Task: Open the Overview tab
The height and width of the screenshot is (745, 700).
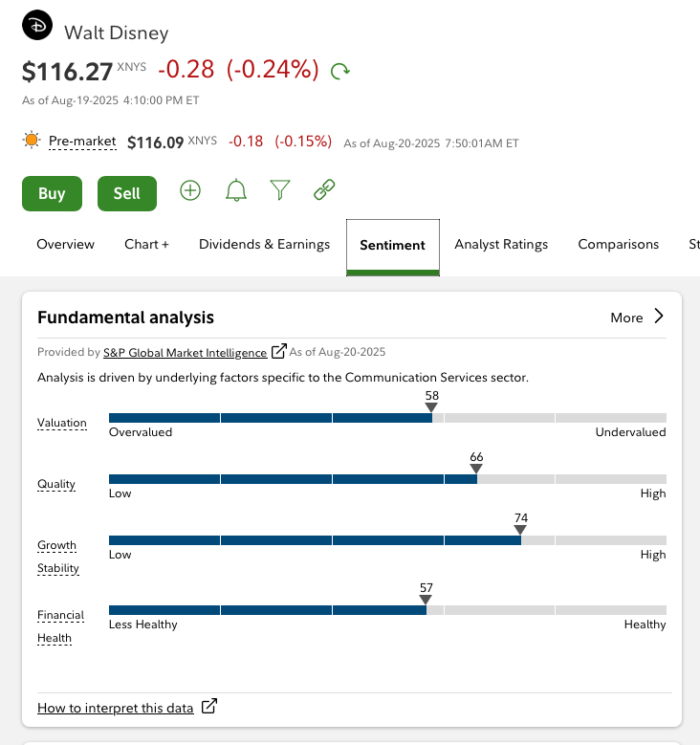Action: click(x=65, y=245)
